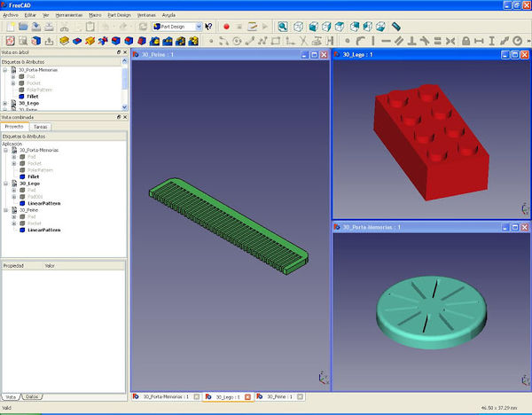The image size is (532, 415).
Task: Open the Herramientas menu
Action: tap(69, 16)
